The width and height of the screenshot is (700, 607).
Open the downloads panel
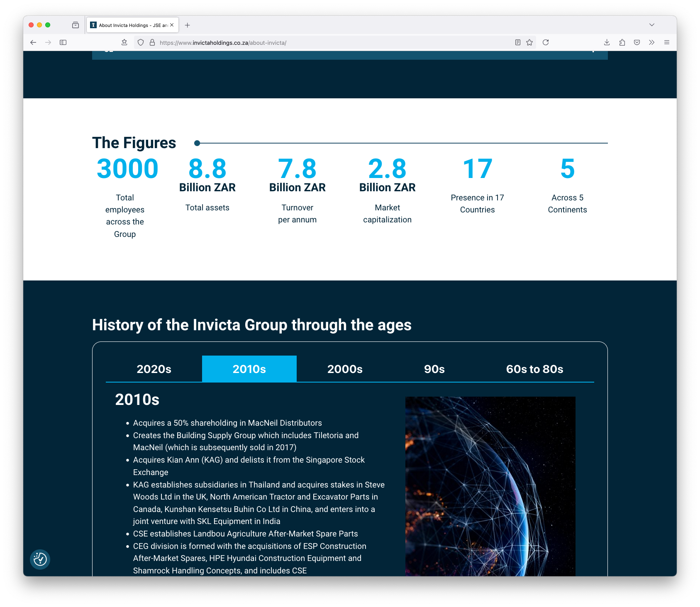(x=607, y=42)
